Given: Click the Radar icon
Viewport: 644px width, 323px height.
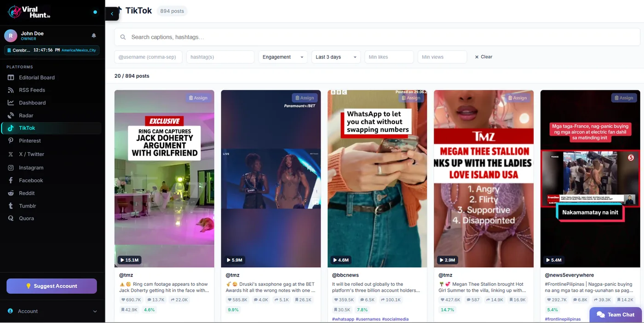Looking at the screenshot, I should (x=11, y=115).
